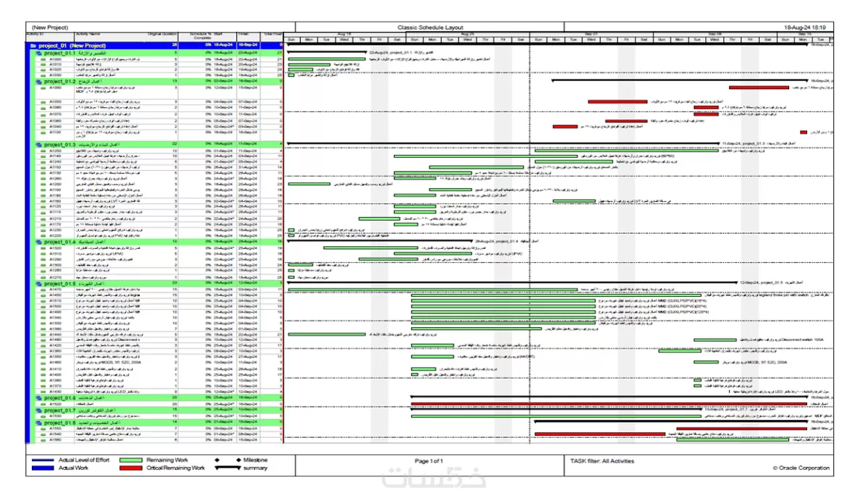Click the WBS icon next to project_01.6
Viewport: 868px width, 498px height.
tap(38, 398)
